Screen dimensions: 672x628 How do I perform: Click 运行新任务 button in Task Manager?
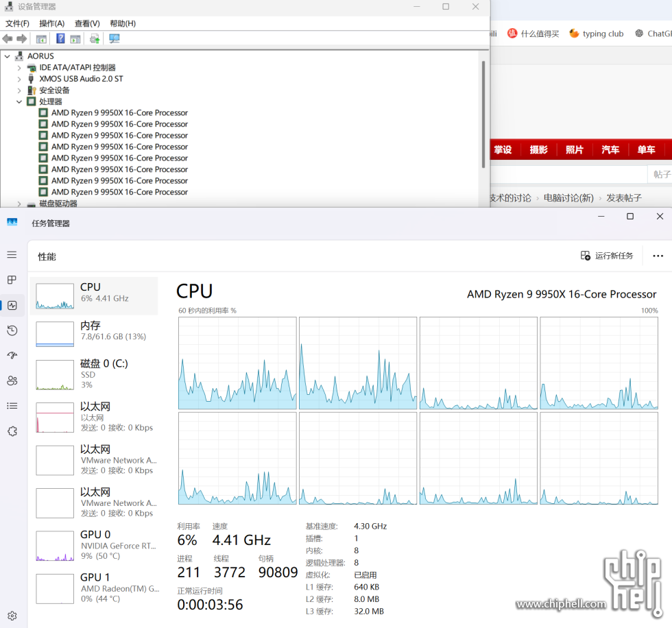(x=606, y=256)
